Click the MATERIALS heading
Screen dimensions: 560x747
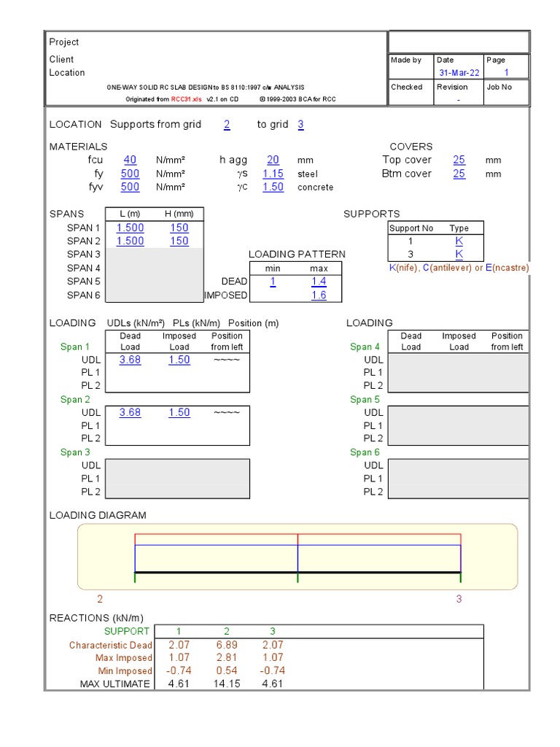[79, 147]
